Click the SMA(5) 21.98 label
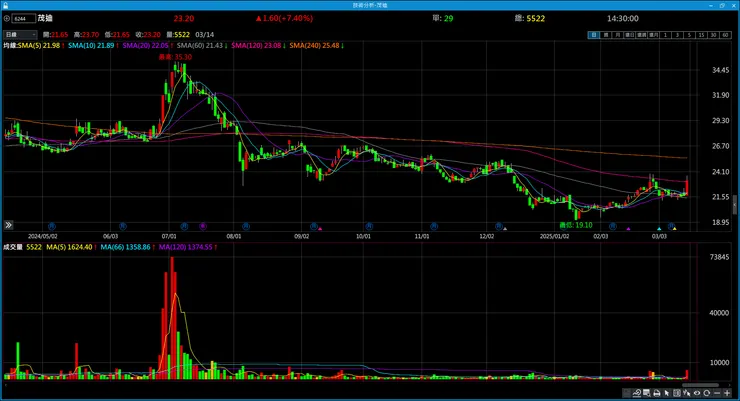This screenshot has width=740, height=401. click(39, 45)
